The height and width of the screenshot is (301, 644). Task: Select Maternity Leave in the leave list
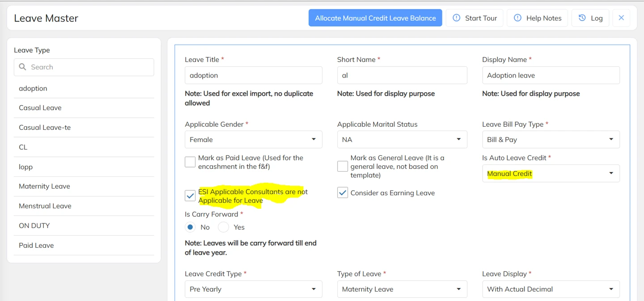pyautogui.click(x=44, y=186)
